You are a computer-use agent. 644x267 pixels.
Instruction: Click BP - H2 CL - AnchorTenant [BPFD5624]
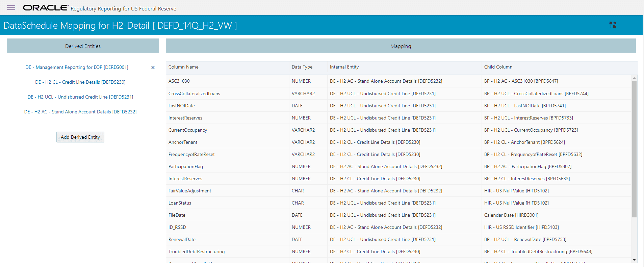(524, 142)
